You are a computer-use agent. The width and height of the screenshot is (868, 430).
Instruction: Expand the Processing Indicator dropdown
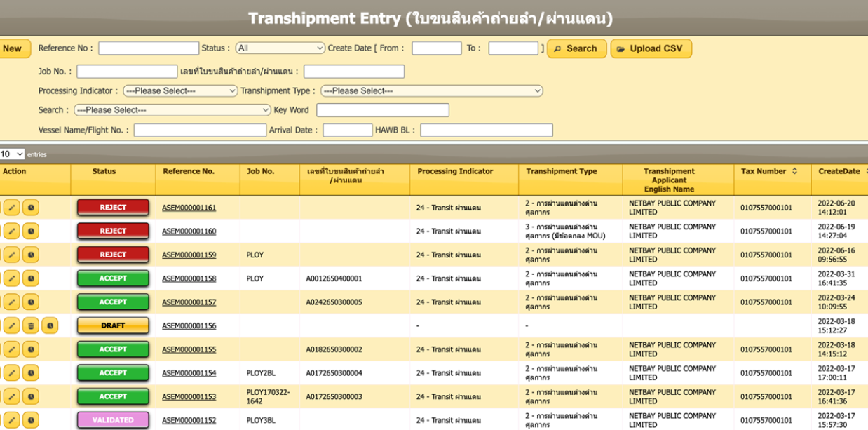coord(180,90)
